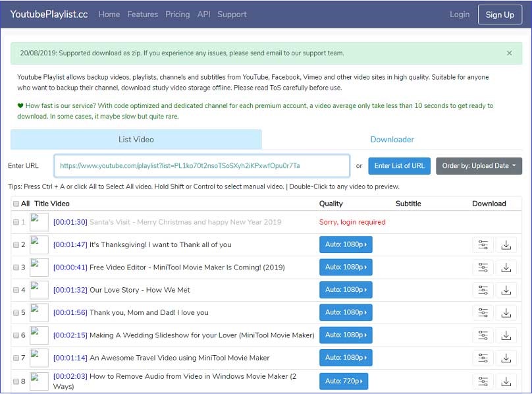This screenshot has height=394, width=532.
Task: Expand the Auto: 1080p quality selector for row 2
Action: (346, 244)
